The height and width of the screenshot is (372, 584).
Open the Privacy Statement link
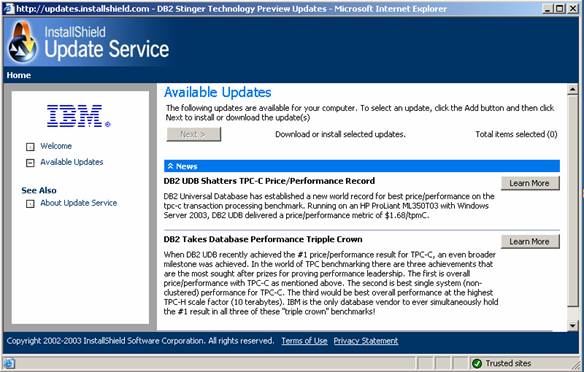pyautogui.click(x=366, y=341)
